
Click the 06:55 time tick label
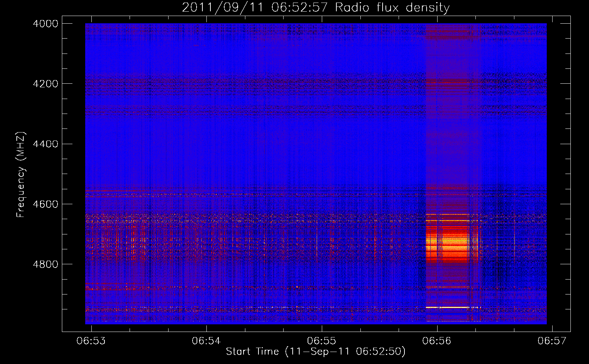[x=321, y=341]
